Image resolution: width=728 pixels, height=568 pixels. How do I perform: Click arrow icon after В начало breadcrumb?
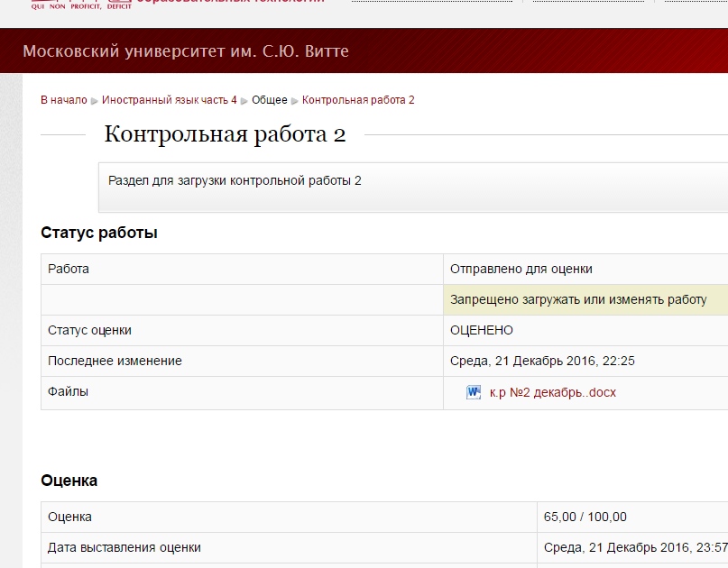(95, 100)
